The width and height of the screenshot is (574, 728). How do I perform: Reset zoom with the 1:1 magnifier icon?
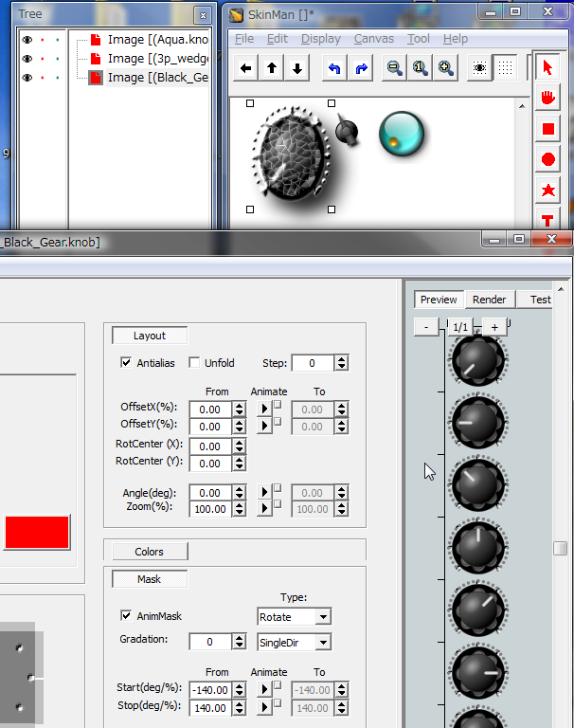420,68
